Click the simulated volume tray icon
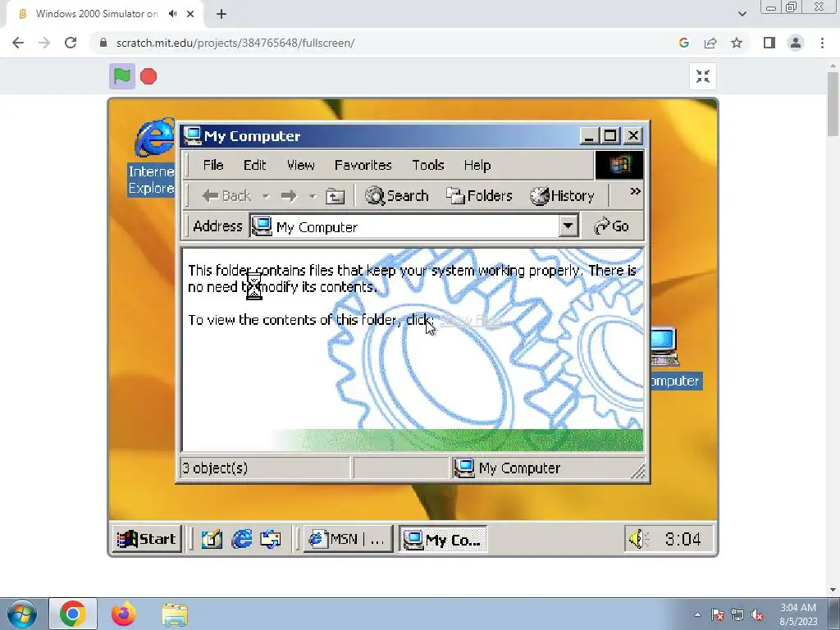The width and height of the screenshot is (840, 630). (x=638, y=539)
